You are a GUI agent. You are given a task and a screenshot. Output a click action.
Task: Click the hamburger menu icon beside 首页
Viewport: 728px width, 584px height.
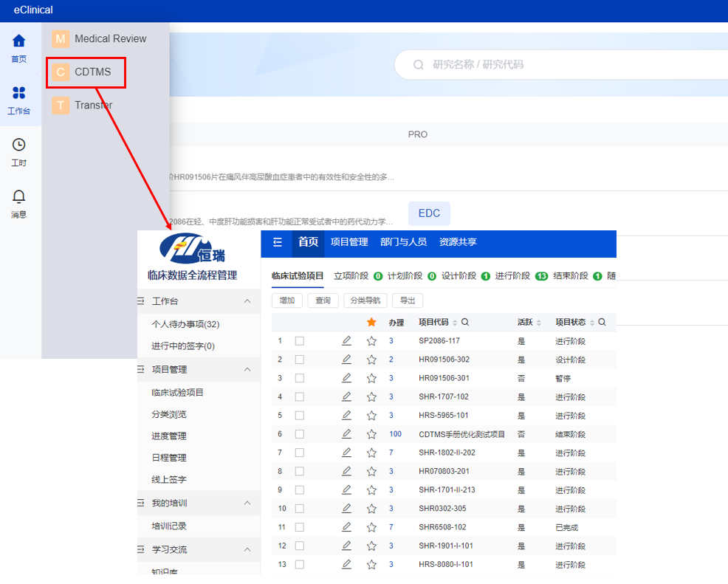[278, 242]
